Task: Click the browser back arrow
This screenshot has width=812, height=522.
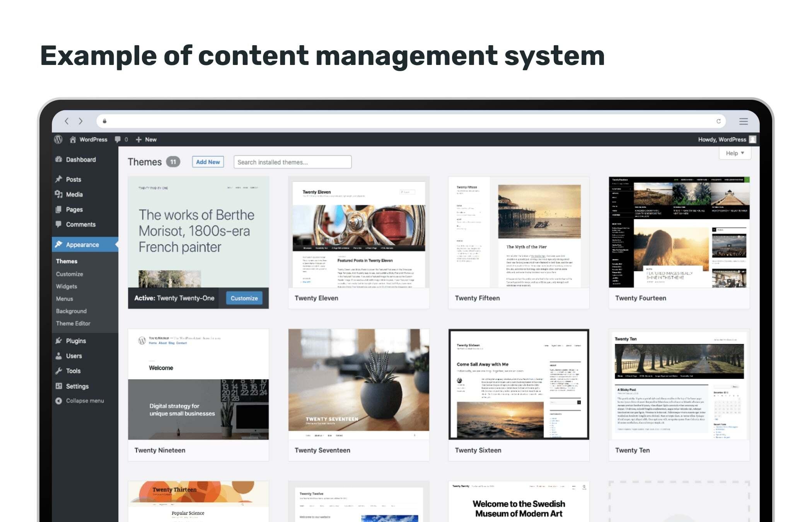Action: (67, 121)
